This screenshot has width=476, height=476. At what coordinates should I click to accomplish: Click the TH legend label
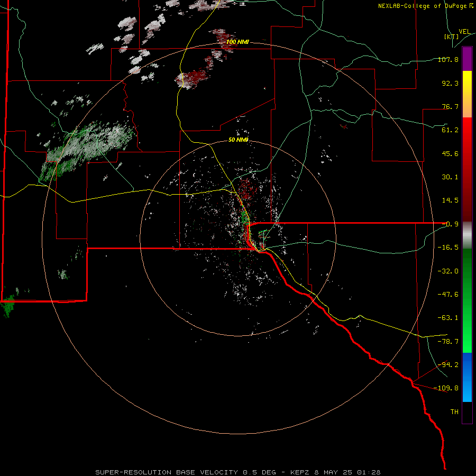(x=454, y=412)
